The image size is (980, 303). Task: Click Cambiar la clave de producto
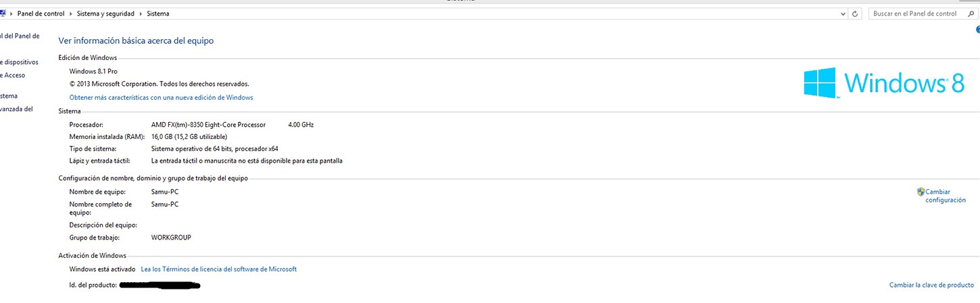931,285
